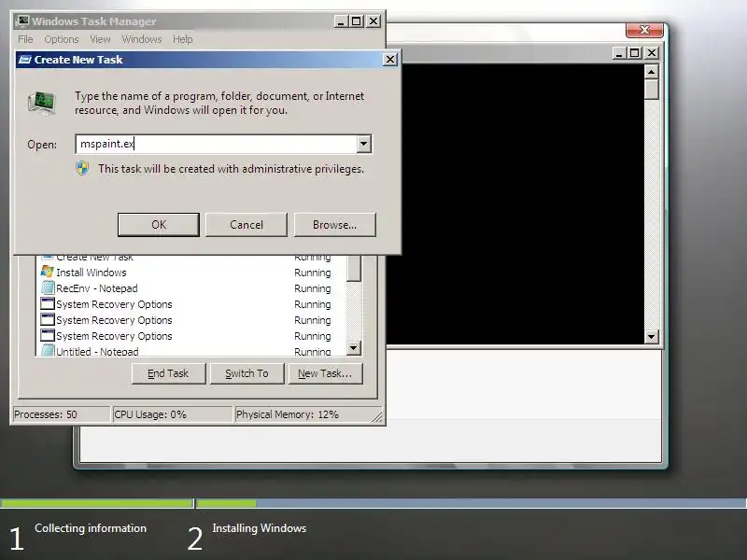Click the Create New Task title icon

tap(25, 60)
